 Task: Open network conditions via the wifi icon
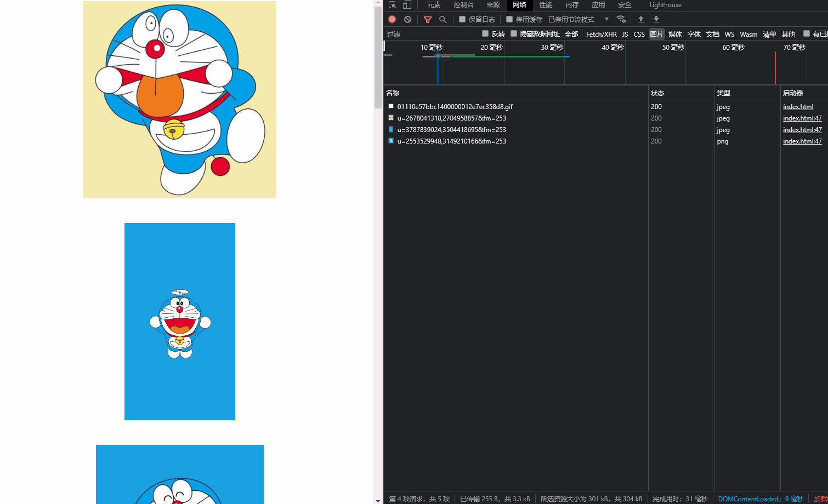621,19
